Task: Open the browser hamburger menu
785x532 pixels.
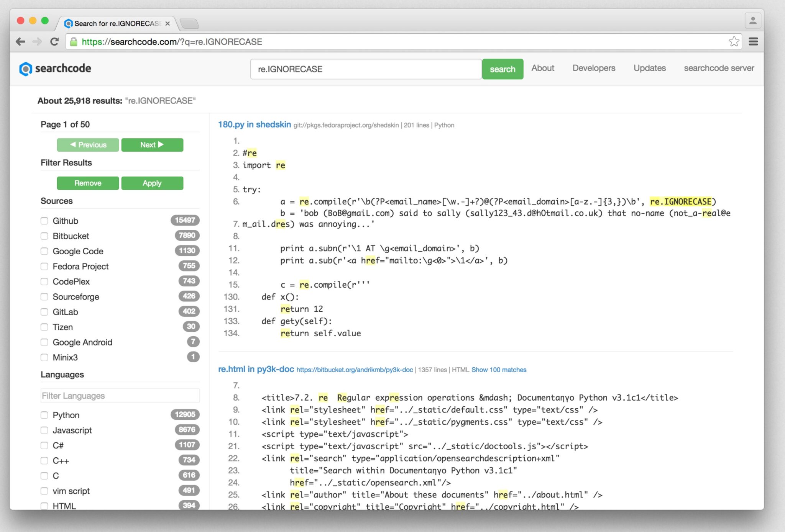Action: 754,41
